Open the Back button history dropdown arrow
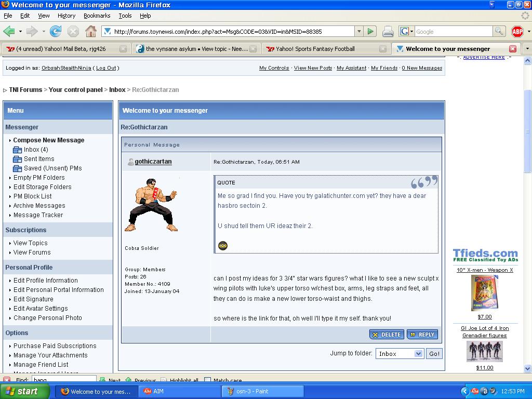Image resolution: width=532 pixels, height=399 pixels. 20,32
